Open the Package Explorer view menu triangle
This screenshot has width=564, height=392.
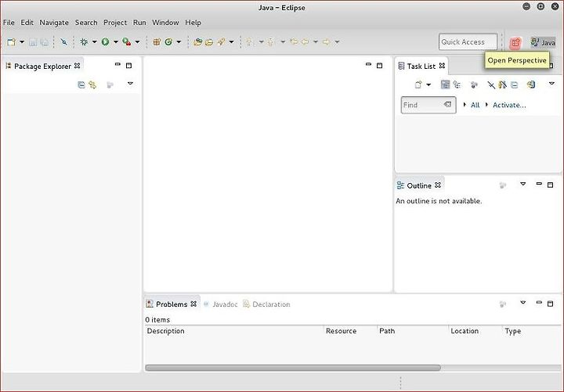click(x=130, y=84)
